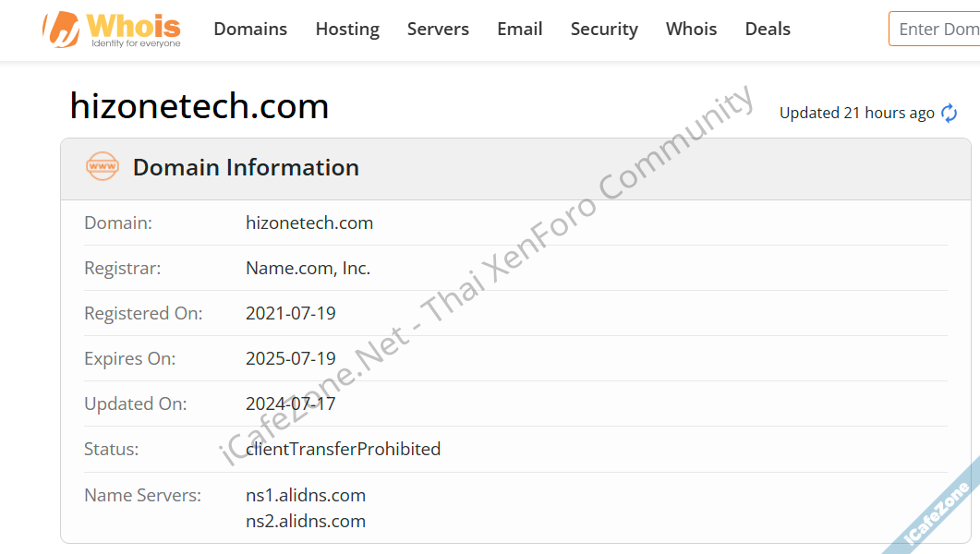Refresh the domain record with the blue arrows icon
980x554 pixels.
950,114
